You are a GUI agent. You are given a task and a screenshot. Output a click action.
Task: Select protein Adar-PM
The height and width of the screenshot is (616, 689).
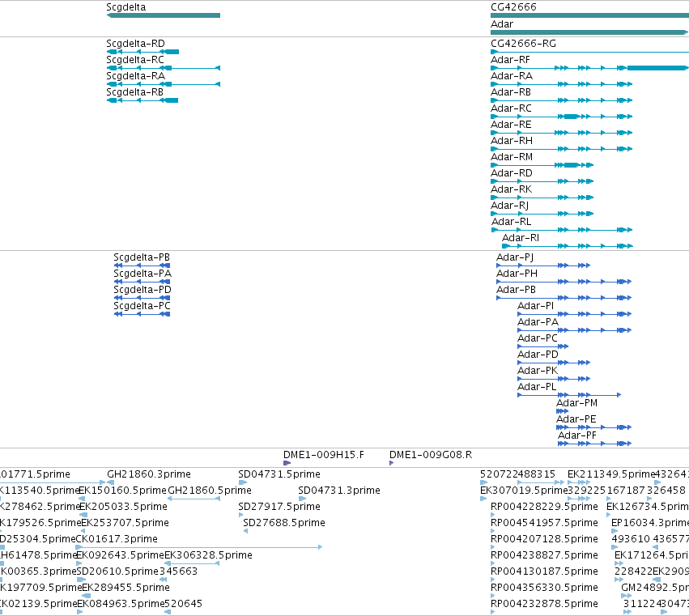(x=577, y=403)
